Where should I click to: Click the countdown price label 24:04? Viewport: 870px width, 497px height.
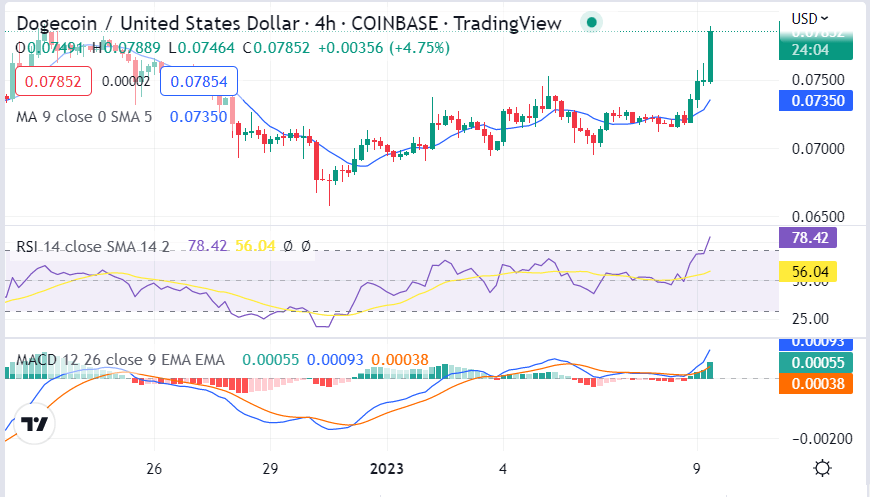pyautogui.click(x=816, y=49)
